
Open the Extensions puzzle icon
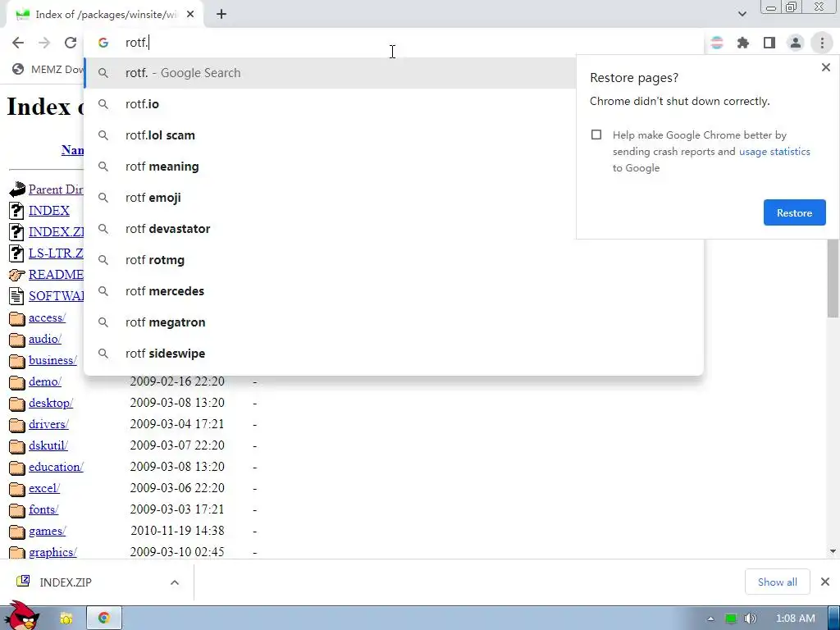(743, 43)
